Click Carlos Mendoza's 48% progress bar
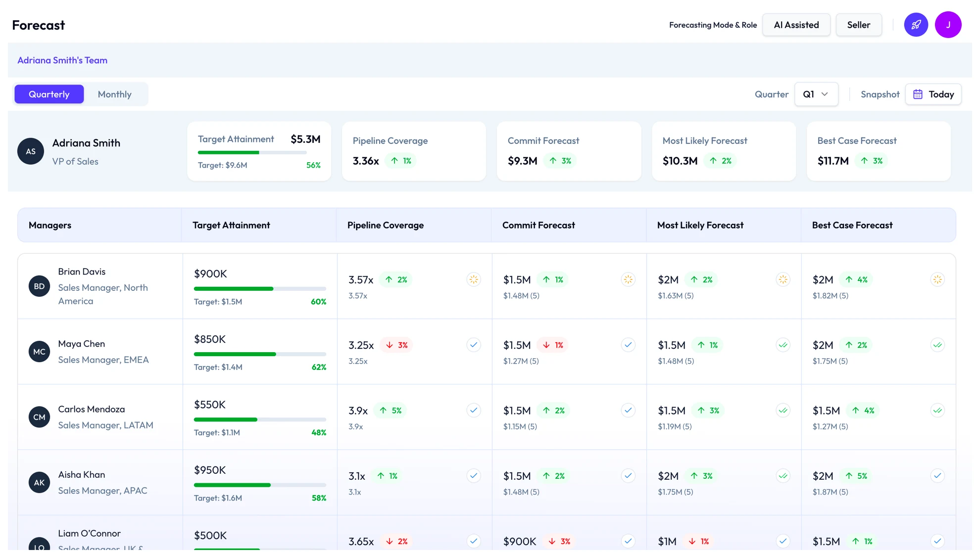This screenshot has height=552, width=980. 260,419
